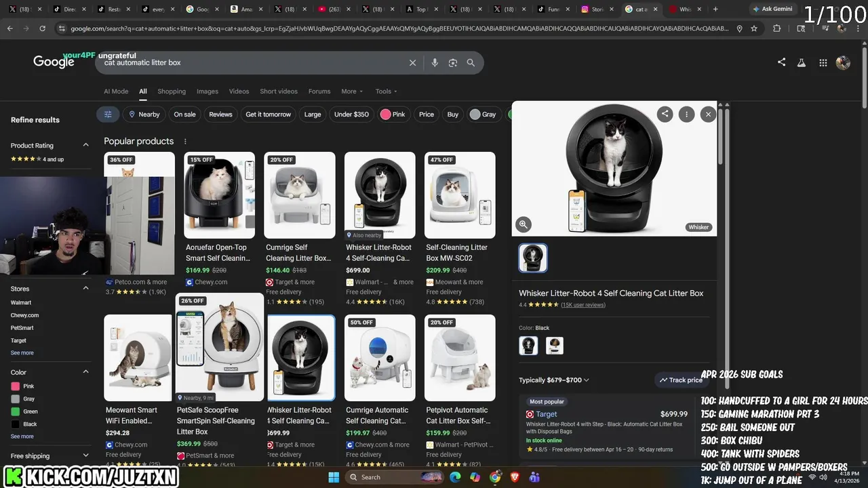Click the share icon near the apps grid
Image resolution: width=868 pixels, height=488 pixels.
[781, 62]
